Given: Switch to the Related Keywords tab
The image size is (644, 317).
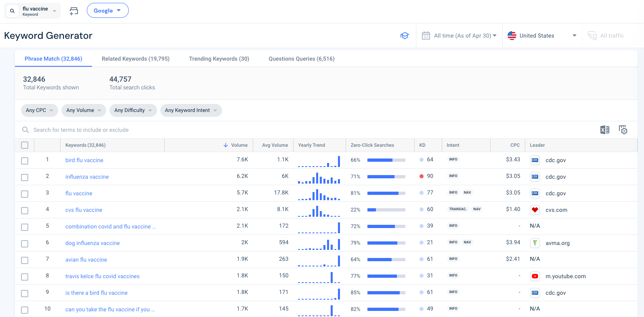Looking at the screenshot, I should coord(135,59).
